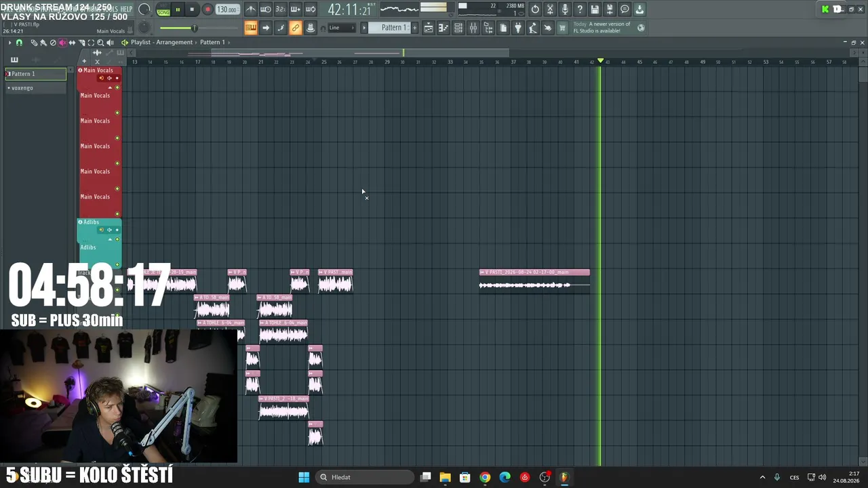Click the Pattern 1 breadcrumb
The height and width of the screenshot is (488, 868).
point(212,42)
